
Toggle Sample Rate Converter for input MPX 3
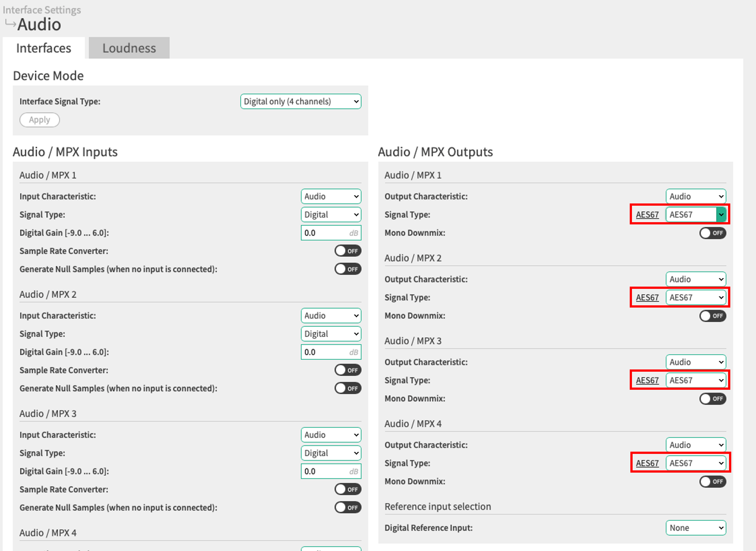(348, 489)
